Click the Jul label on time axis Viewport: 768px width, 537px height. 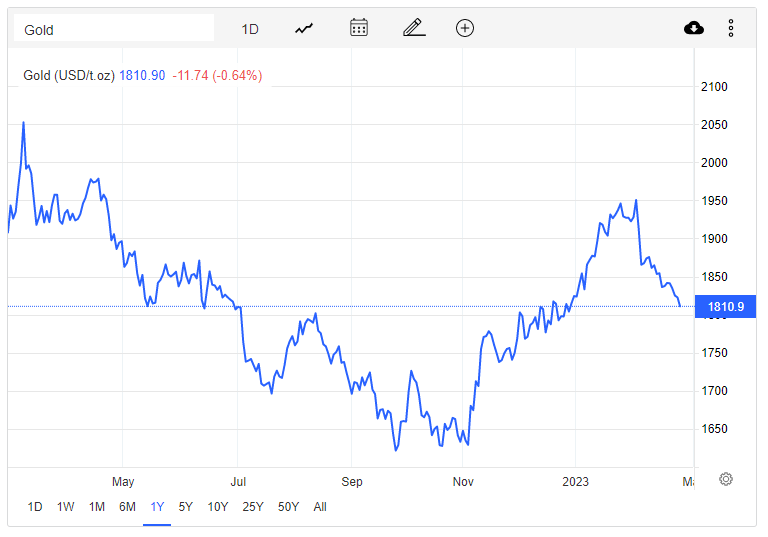pos(238,482)
